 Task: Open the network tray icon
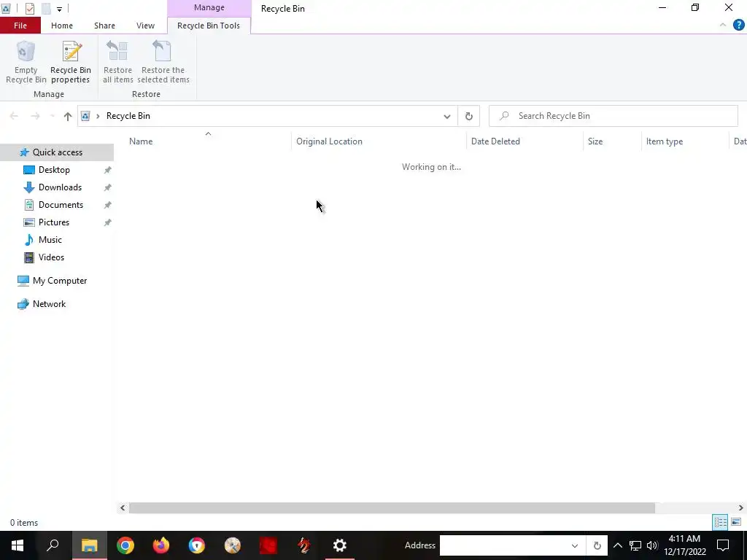(x=635, y=545)
